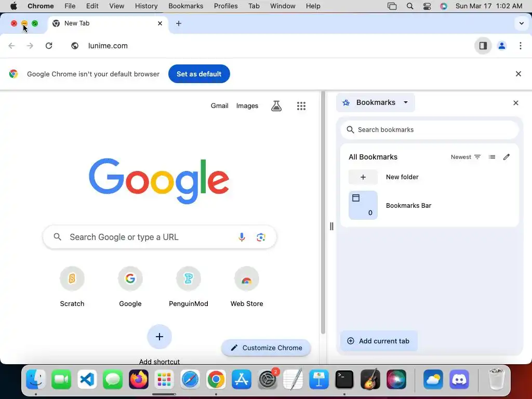Open a new tab with plus button
Viewport: 532px width, 399px height.
click(x=179, y=23)
